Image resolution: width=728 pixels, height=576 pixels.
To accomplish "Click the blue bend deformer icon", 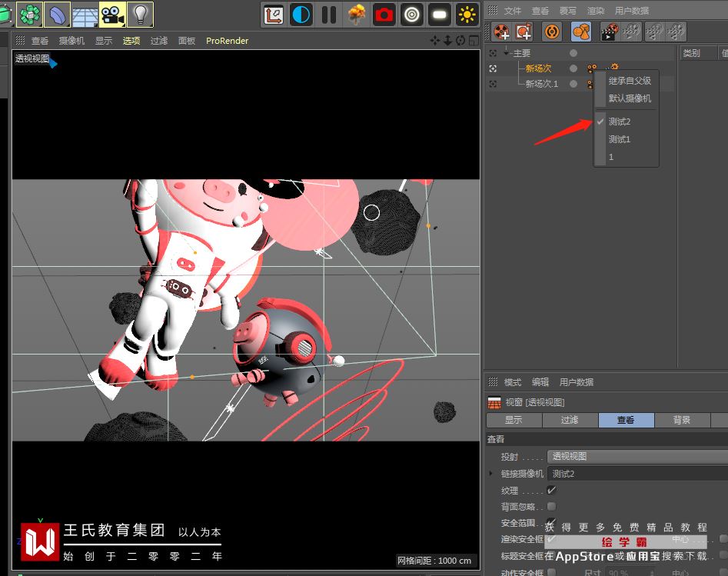I will pyautogui.click(x=57, y=15).
